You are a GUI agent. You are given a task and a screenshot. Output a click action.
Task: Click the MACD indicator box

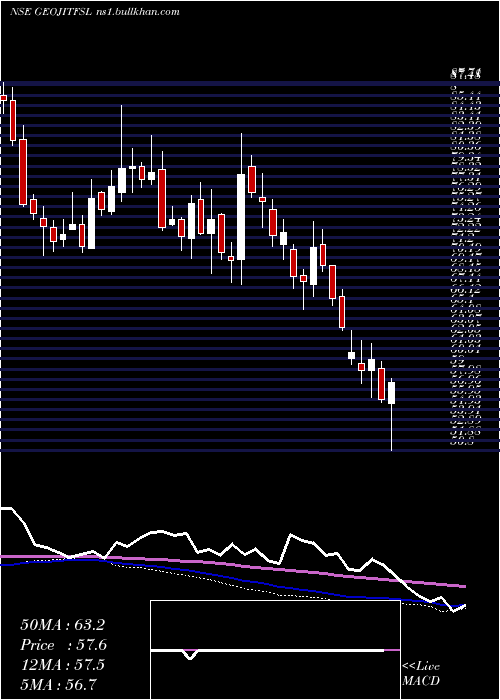[275, 650]
